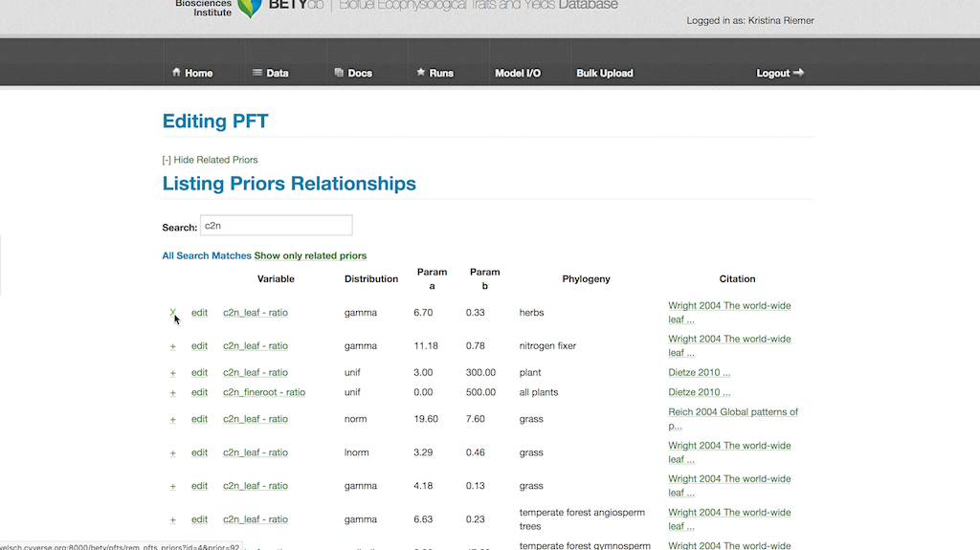
Task: Toggle Show only related priors filter
Action: pyautogui.click(x=310, y=255)
